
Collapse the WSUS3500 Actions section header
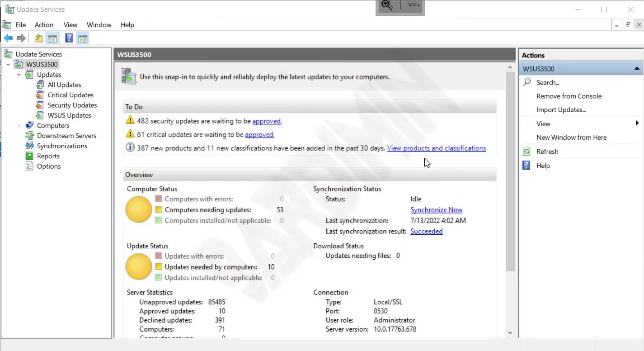(636, 69)
